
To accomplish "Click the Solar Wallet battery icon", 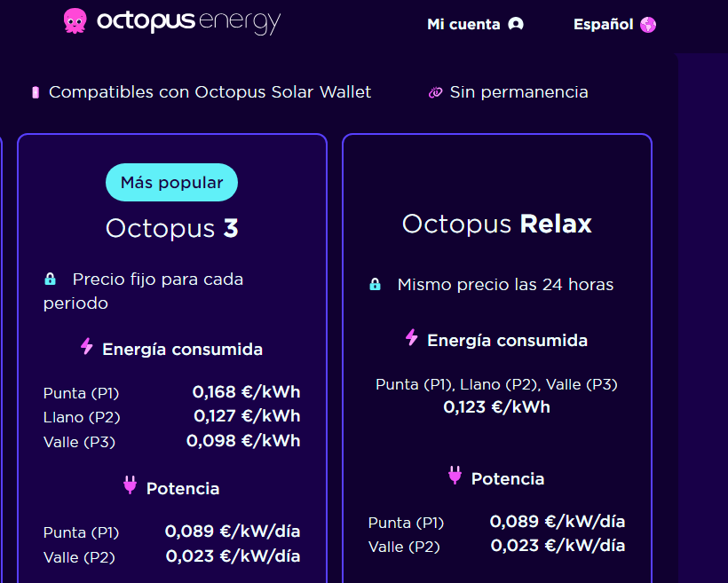I will (36, 92).
